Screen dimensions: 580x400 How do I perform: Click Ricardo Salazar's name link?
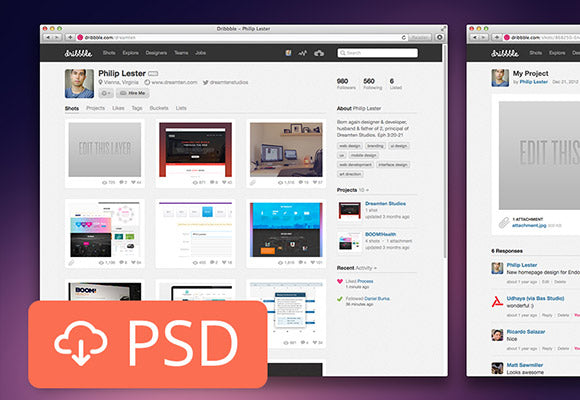526,332
